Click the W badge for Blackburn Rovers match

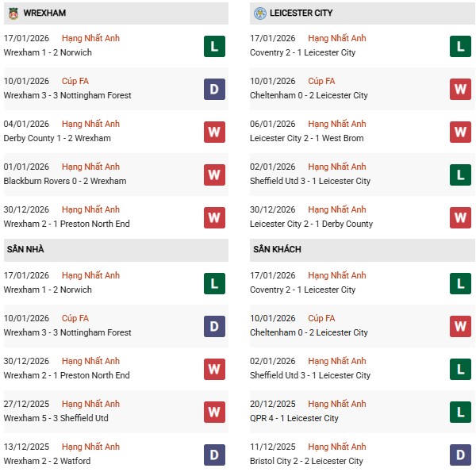tap(214, 175)
